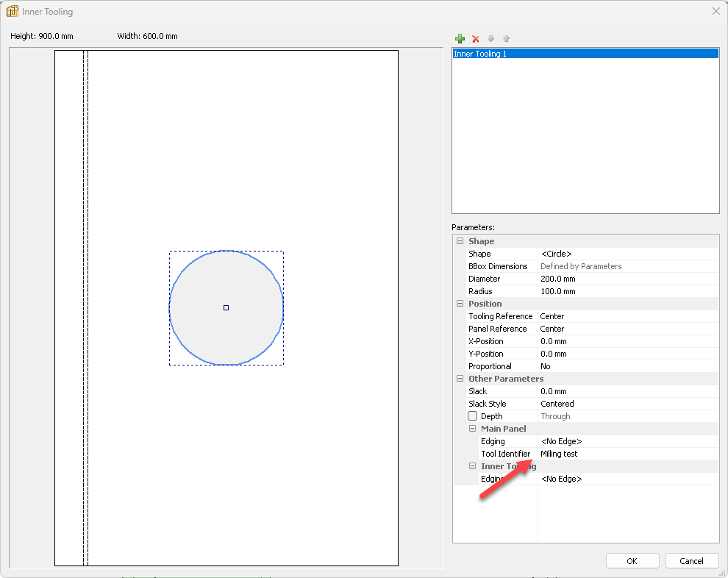Add a new inner tooling with green plus
This screenshot has height=578, width=728.
pos(460,38)
